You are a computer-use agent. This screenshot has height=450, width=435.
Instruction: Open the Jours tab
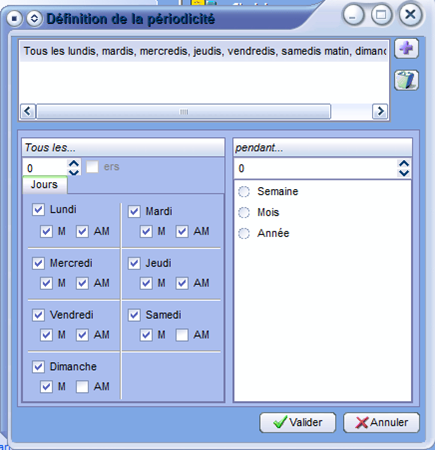pyautogui.click(x=45, y=185)
